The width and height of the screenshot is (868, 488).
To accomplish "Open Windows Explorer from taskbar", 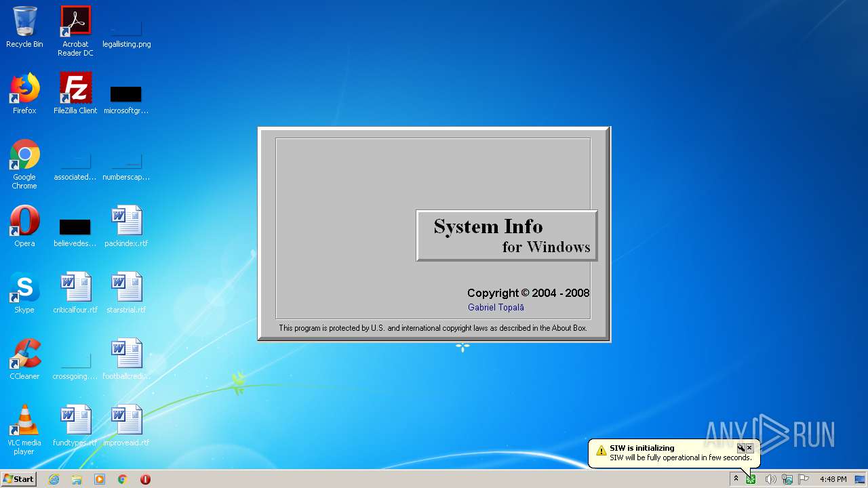I will [77, 479].
